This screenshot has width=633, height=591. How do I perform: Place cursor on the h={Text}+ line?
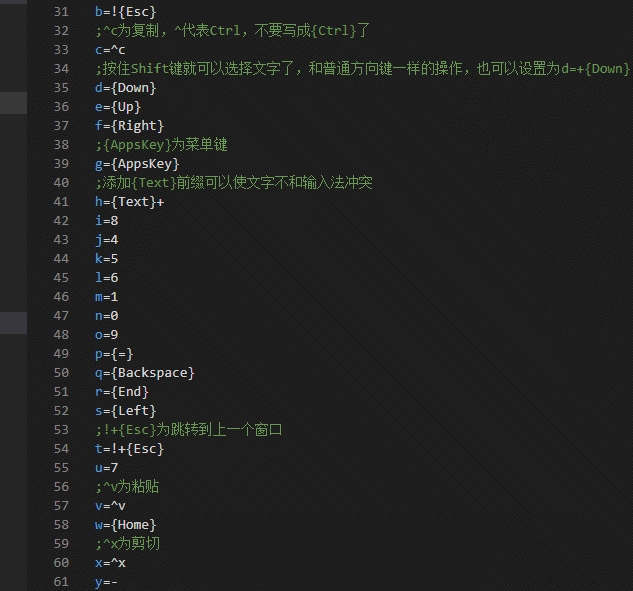pyautogui.click(x=129, y=201)
